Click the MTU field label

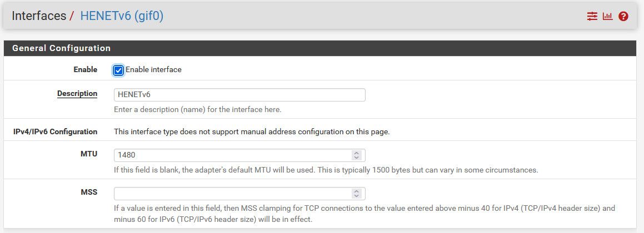89,154
